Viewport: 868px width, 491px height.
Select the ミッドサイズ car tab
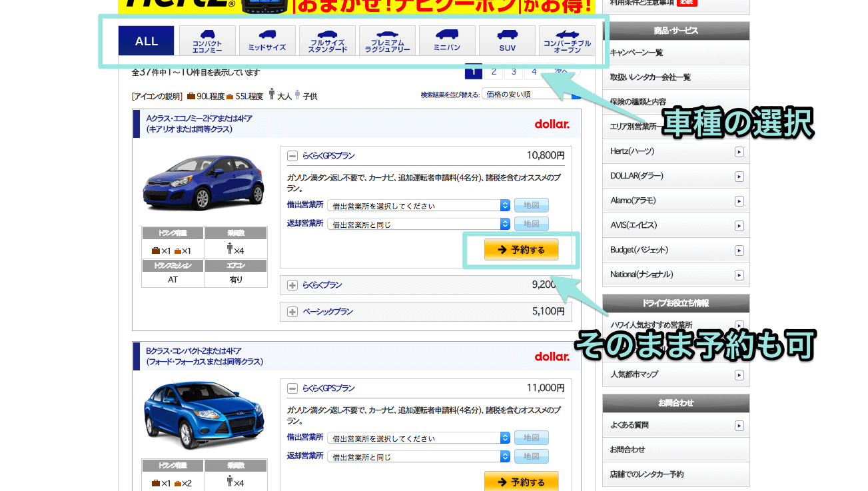[x=266, y=41]
